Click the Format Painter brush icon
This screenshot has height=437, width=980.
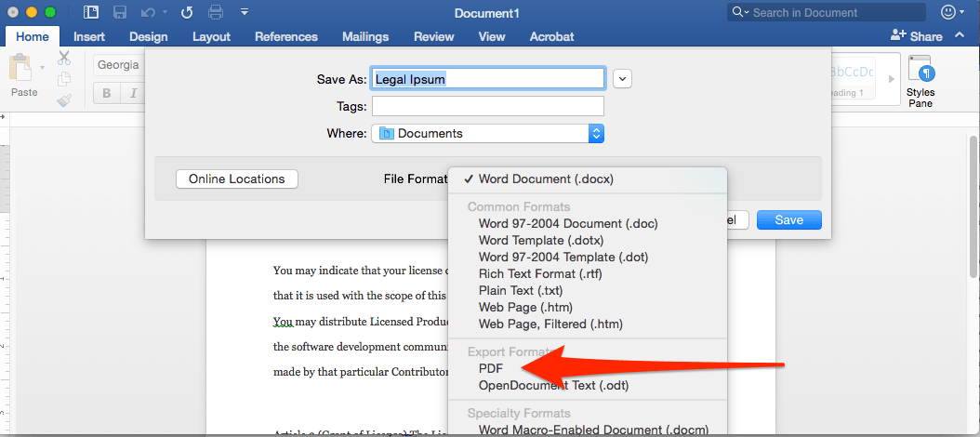pyautogui.click(x=64, y=100)
